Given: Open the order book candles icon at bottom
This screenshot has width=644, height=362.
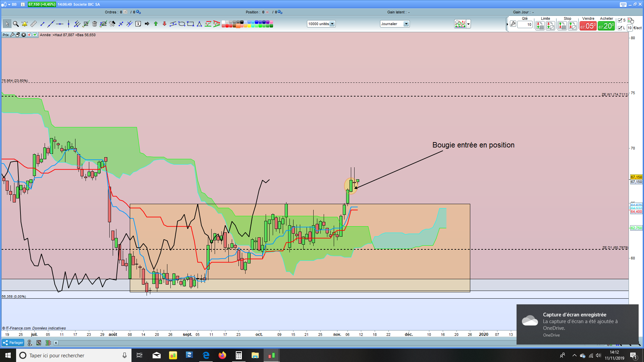Looking at the screenshot, I should pos(48,343).
